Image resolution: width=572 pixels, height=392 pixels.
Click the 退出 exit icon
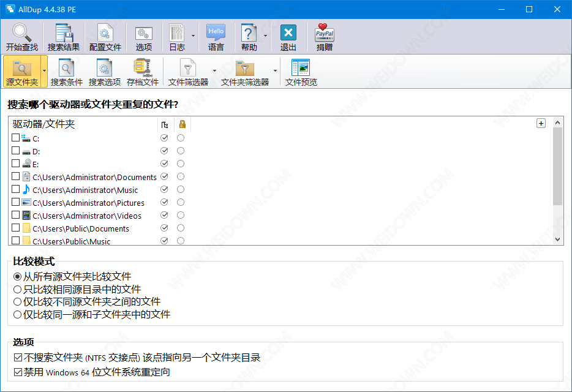288,33
